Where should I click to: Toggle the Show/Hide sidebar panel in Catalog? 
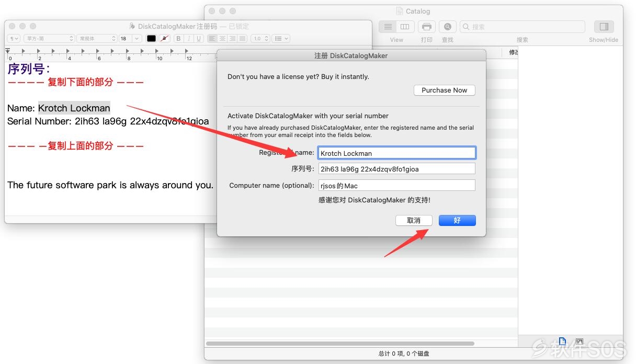(x=604, y=27)
